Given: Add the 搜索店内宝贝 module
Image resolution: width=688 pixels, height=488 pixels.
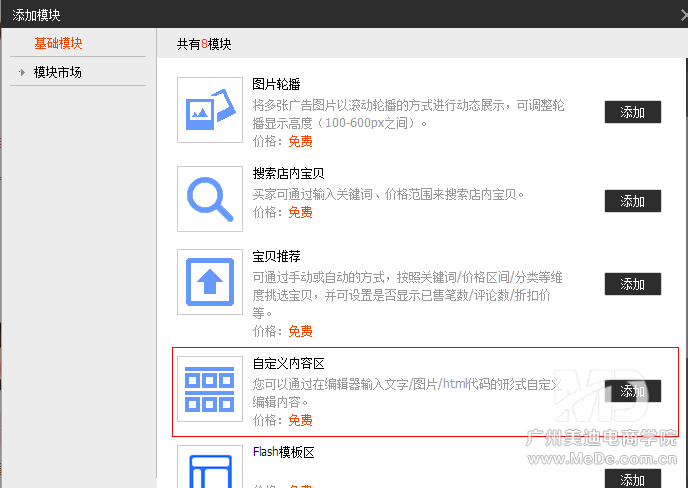Looking at the screenshot, I should pos(633,201).
